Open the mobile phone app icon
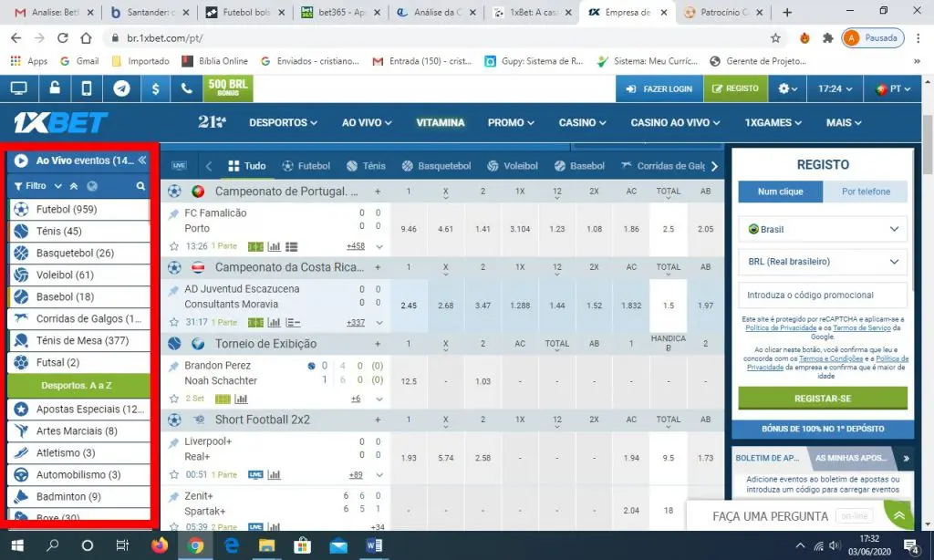Screen dimensions: 934x560 point(87,88)
